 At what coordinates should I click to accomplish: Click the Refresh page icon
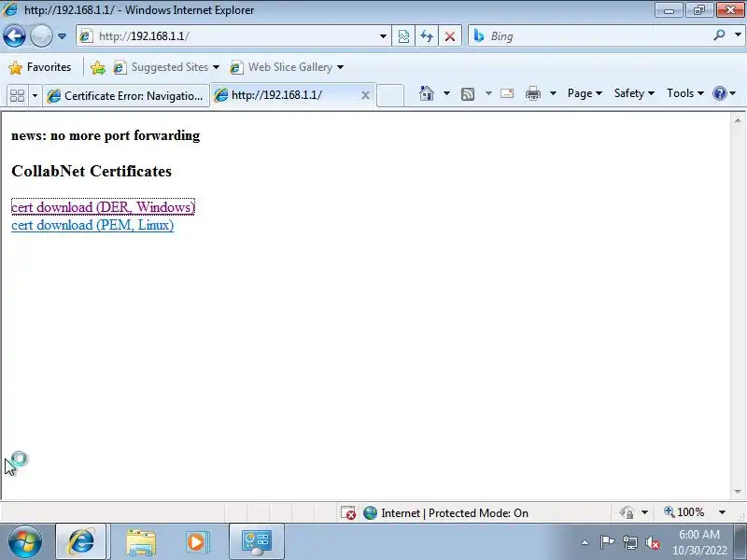(x=427, y=36)
